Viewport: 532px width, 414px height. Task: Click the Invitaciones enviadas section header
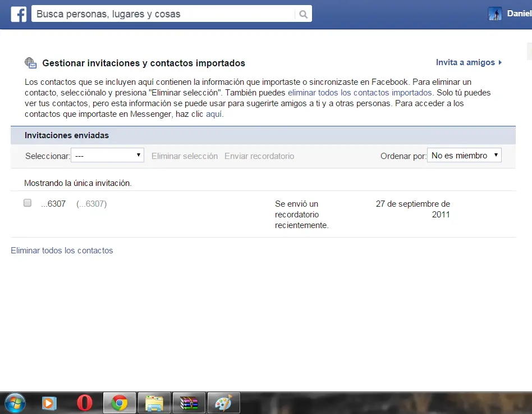263,135
